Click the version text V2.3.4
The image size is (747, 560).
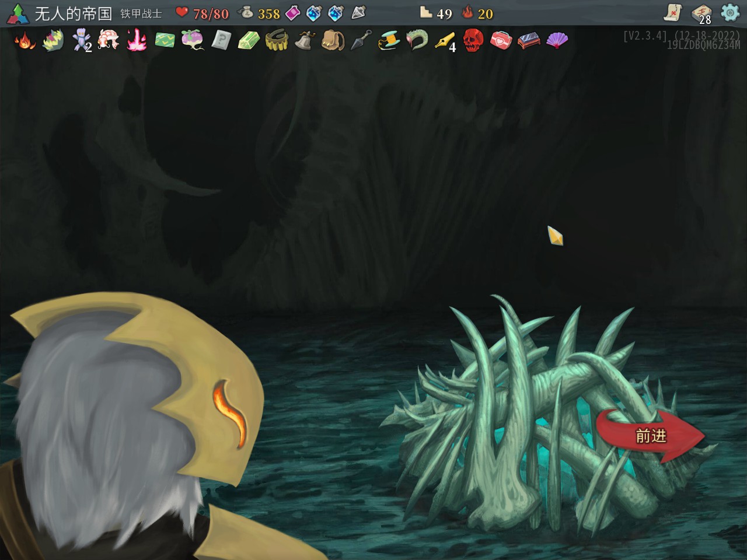point(645,36)
